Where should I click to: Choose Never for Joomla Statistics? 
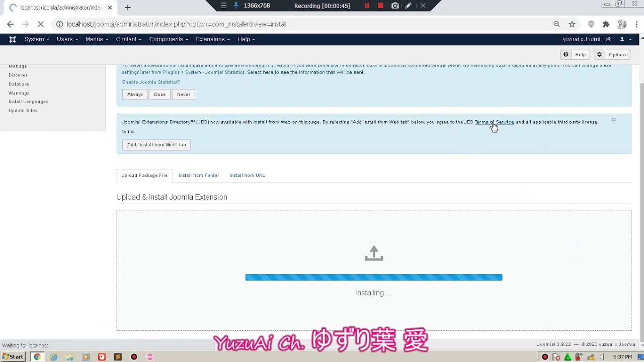pyautogui.click(x=184, y=95)
